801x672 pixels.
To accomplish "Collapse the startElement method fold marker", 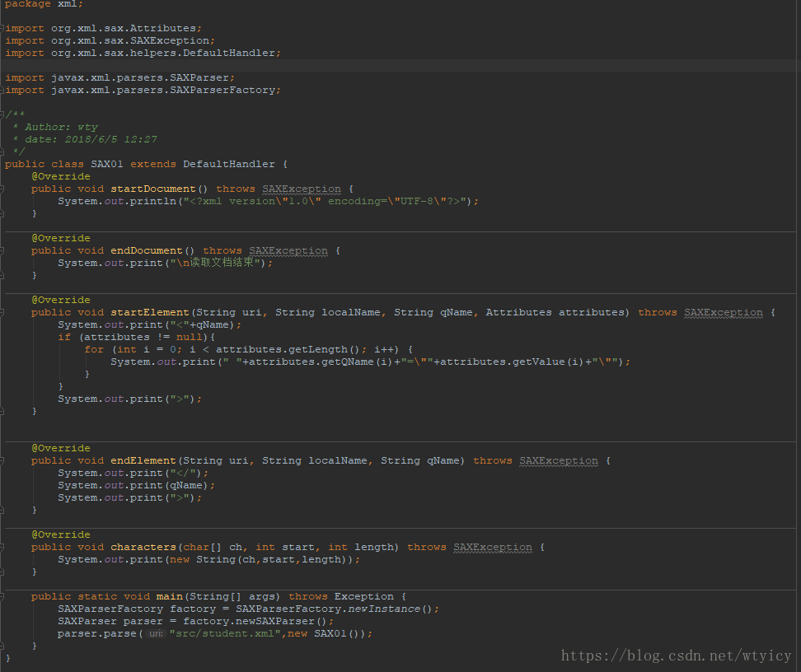I will [x=2, y=312].
